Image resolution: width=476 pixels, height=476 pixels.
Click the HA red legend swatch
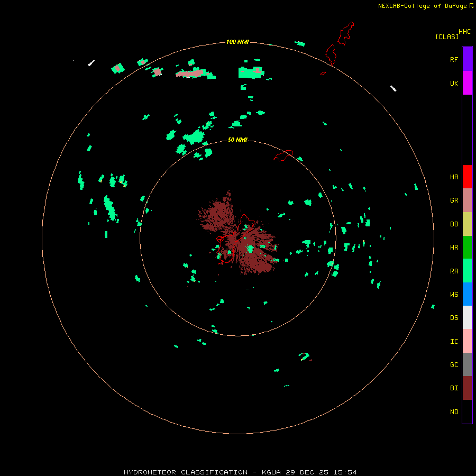467,177
